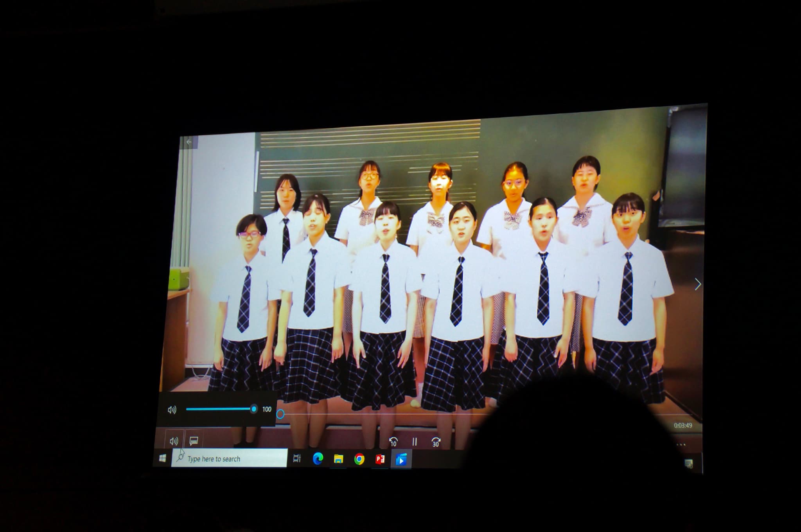
Task: Launch Microsoft Edge from taskbar
Action: coord(318,458)
